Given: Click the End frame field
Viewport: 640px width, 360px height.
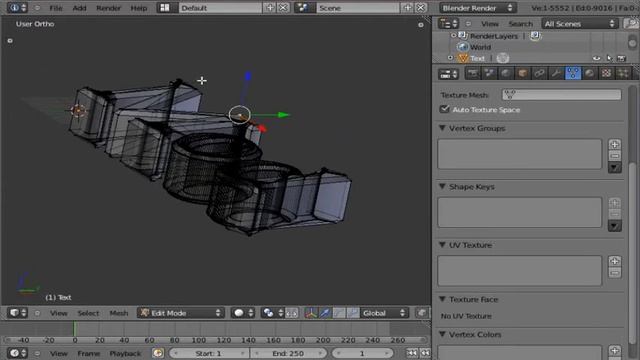Looking at the screenshot, I should (x=288, y=353).
